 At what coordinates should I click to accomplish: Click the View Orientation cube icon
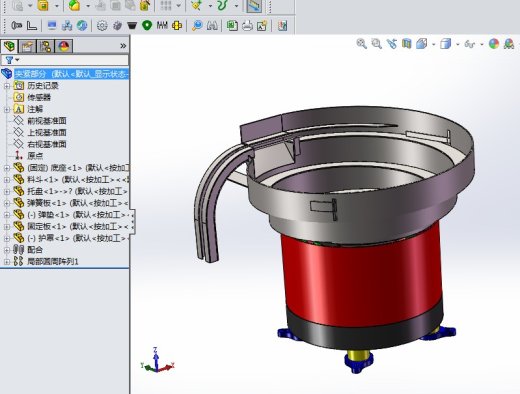point(422,44)
